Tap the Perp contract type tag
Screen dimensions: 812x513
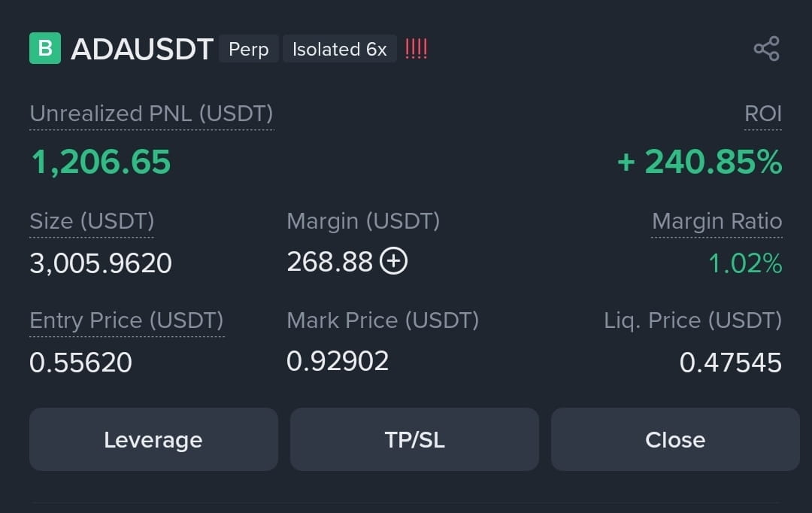(249, 49)
